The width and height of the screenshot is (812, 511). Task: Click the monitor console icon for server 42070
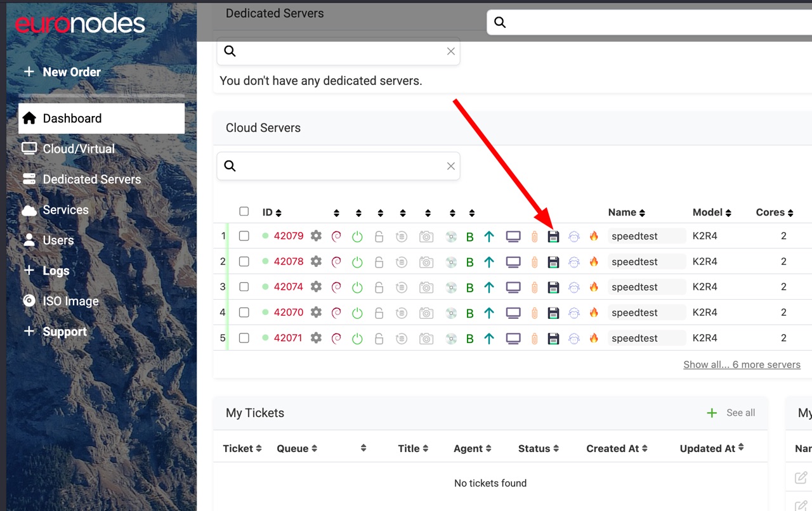coord(513,313)
